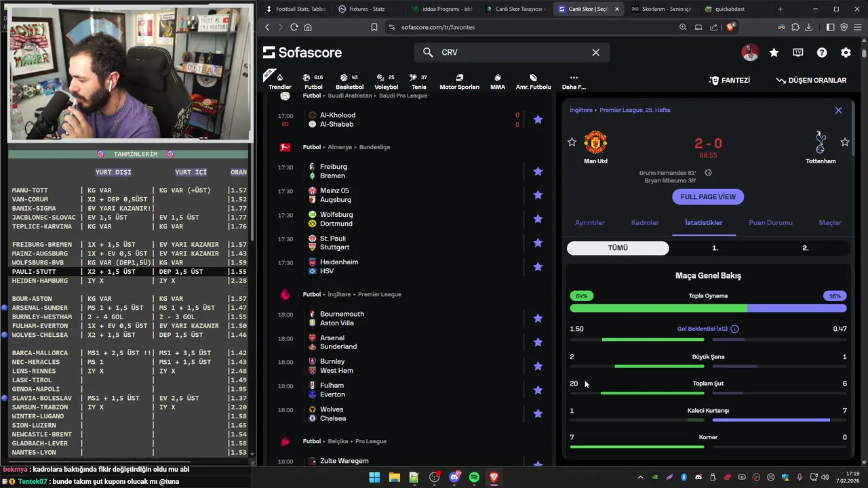Toggle favorite star for Bournemouth vs Aston Villa

pyautogui.click(x=538, y=318)
